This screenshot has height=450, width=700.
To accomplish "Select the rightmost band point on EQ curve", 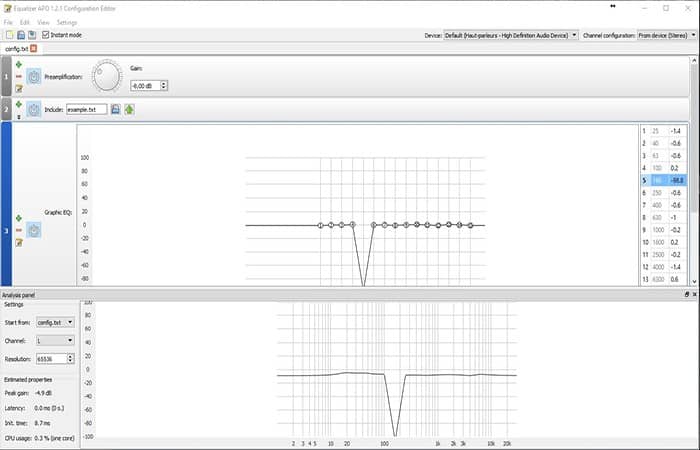I will tap(470, 225).
